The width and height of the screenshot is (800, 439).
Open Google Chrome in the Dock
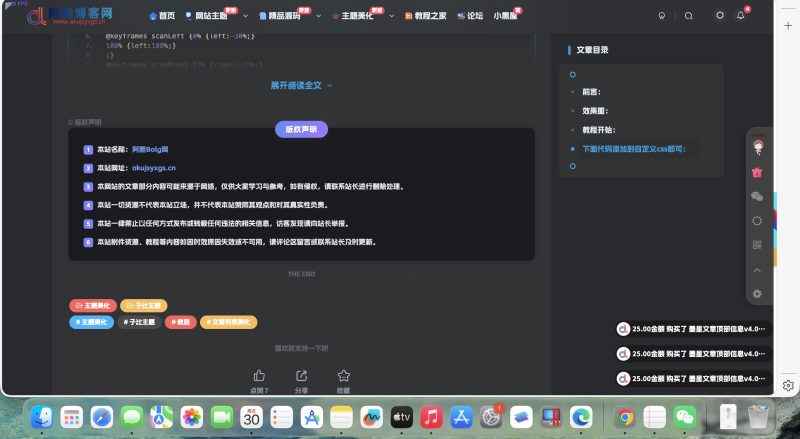coord(624,417)
